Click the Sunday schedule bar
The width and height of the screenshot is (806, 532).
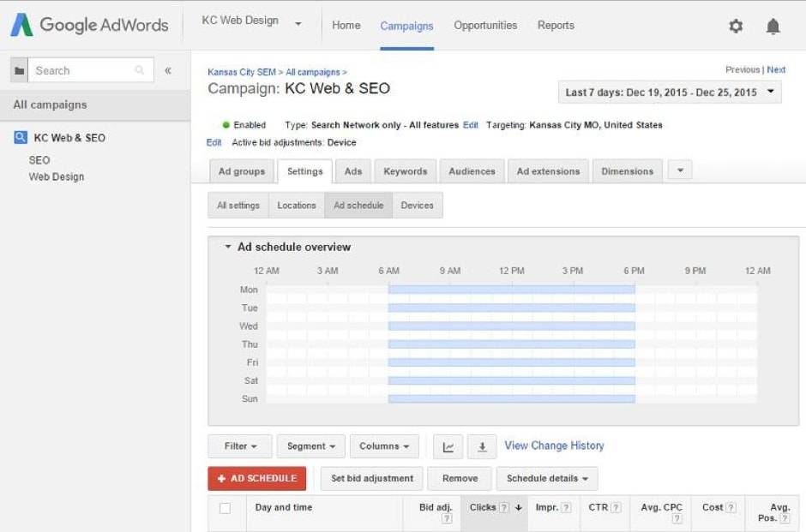[511, 399]
